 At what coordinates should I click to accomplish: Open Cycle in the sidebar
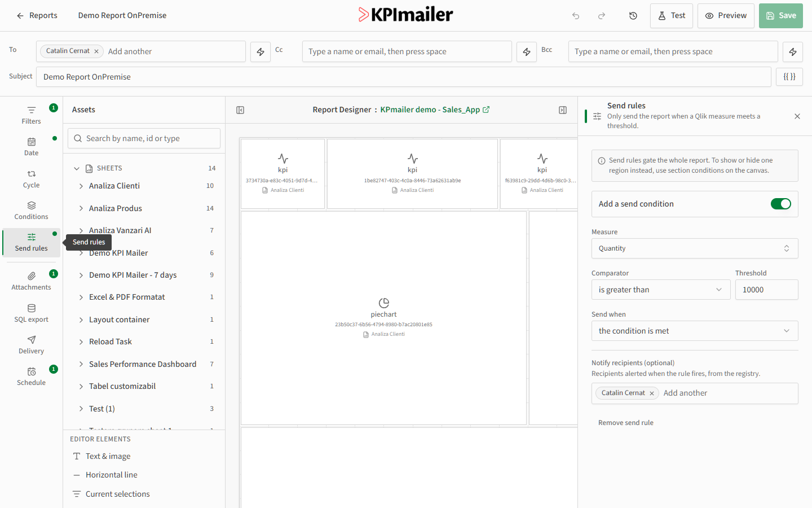pos(32,179)
